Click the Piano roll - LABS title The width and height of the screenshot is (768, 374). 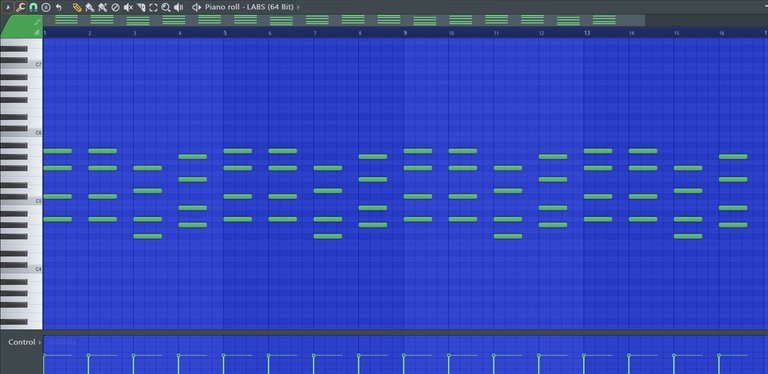pyautogui.click(x=249, y=7)
